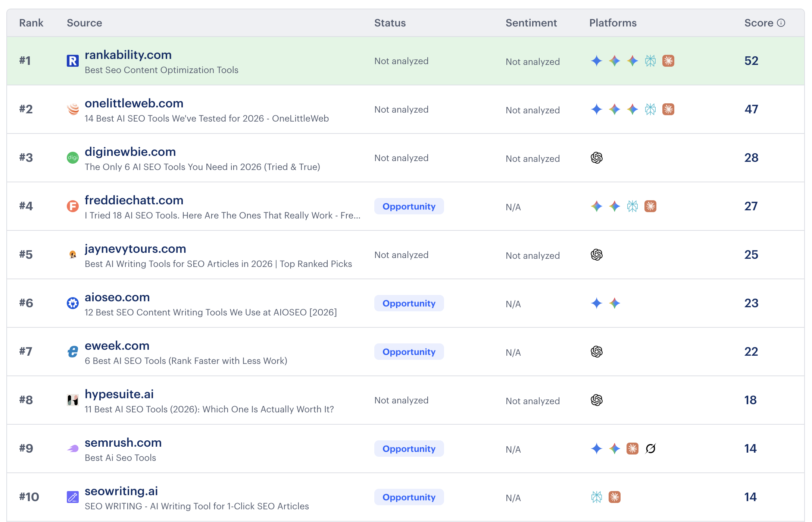812x522 pixels.
Task: Click the aioseo.com gear favicon
Action: 73,303
